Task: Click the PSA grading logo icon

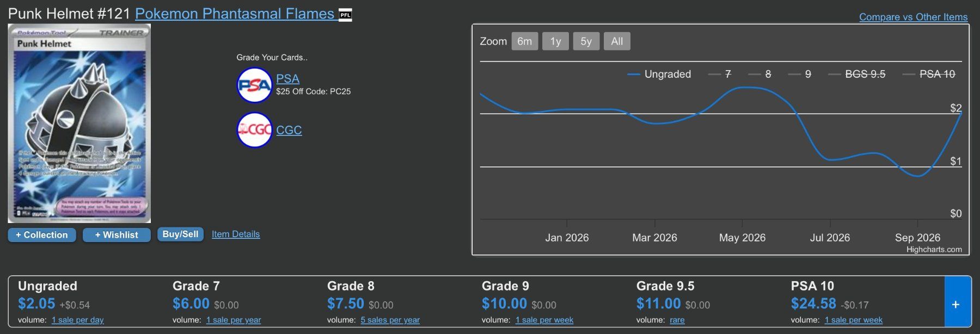Action: (254, 85)
